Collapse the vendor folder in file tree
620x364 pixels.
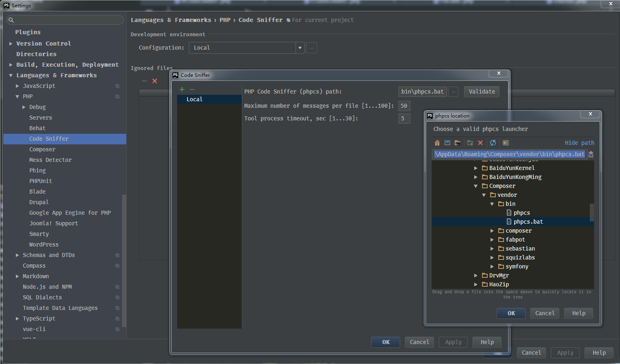point(484,195)
